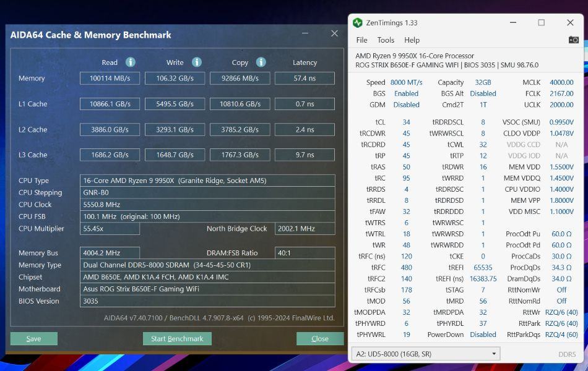Close the AIDA64 benchmark window
Viewport: 588px width, 371px height.
(334, 33)
